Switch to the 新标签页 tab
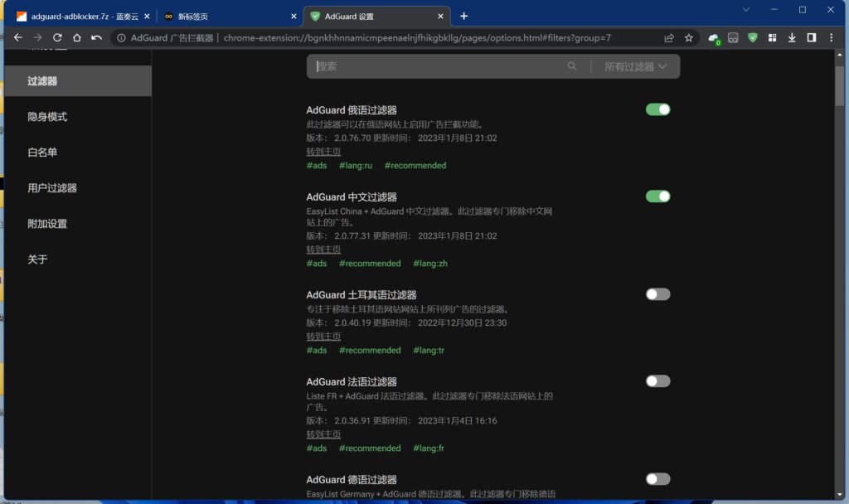Viewport: 849px width, 504px height. pos(230,17)
